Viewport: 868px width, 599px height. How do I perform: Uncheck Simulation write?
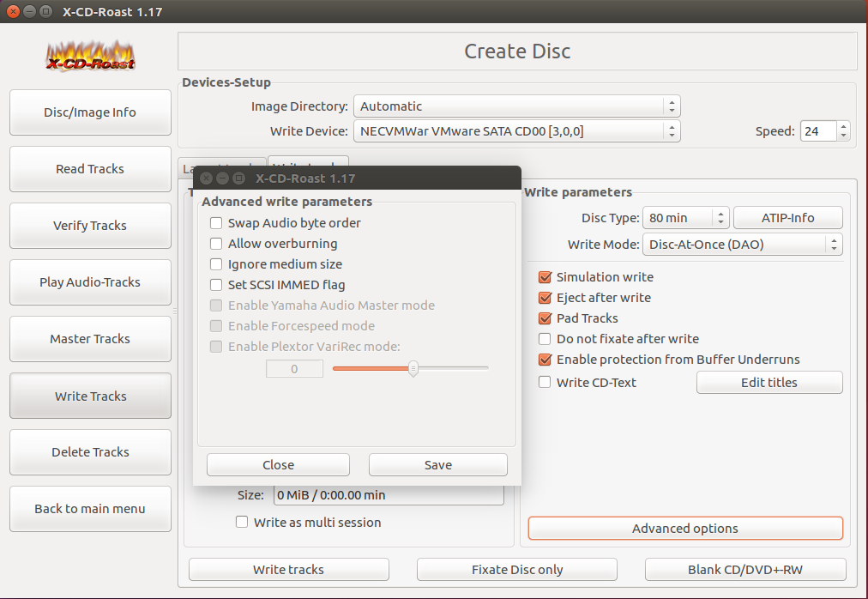point(545,277)
